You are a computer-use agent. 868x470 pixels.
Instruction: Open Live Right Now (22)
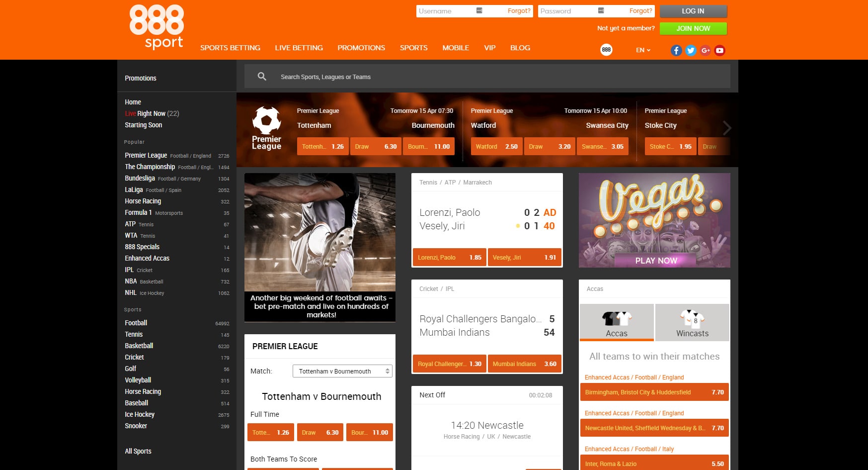(152, 113)
